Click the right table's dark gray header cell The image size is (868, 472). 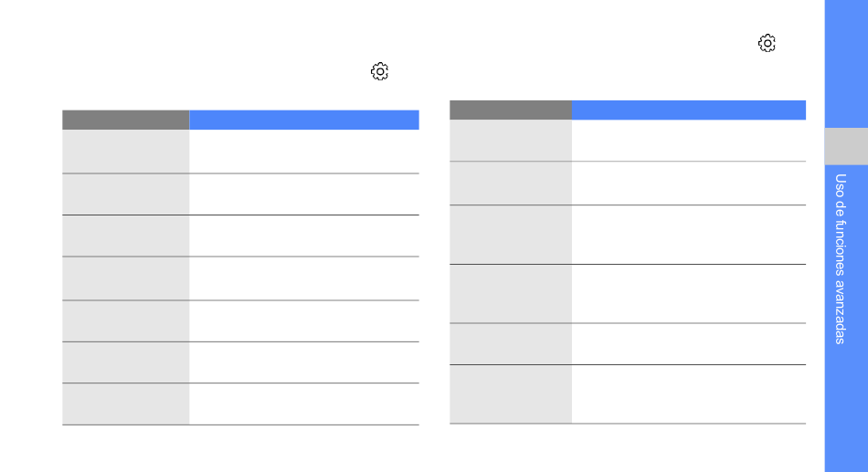[x=511, y=110]
